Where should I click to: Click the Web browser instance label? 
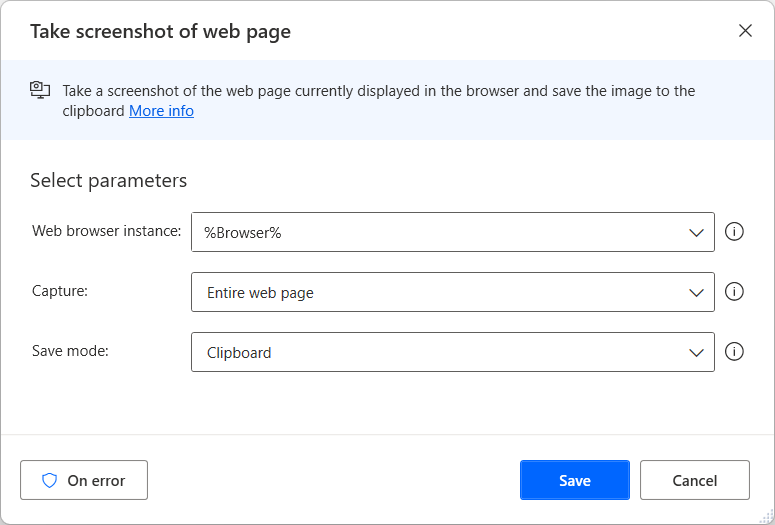coord(107,231)
